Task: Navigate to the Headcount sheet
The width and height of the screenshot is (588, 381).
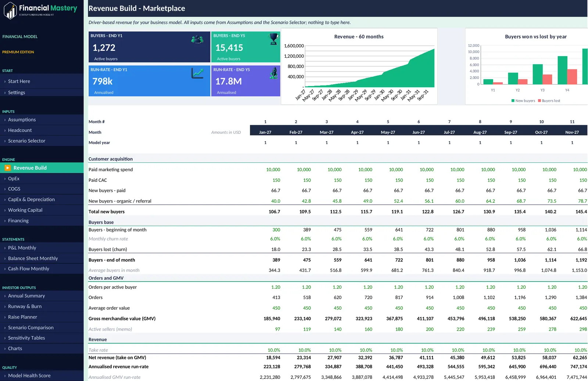Action: click(42, 130)
